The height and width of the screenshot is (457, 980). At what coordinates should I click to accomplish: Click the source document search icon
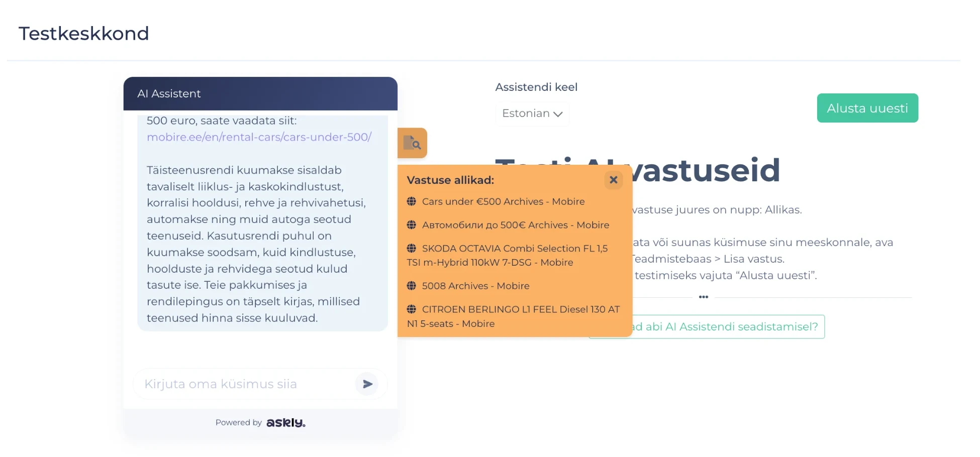pyautogui.click(x=412, y=143)
